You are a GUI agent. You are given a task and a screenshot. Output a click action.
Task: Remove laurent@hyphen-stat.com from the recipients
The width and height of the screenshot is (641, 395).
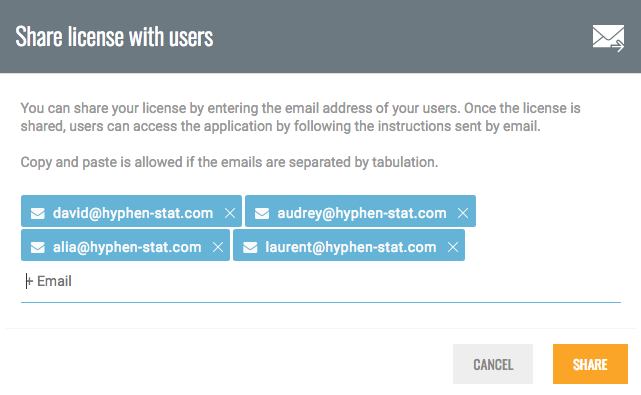(x=453, y=247)
